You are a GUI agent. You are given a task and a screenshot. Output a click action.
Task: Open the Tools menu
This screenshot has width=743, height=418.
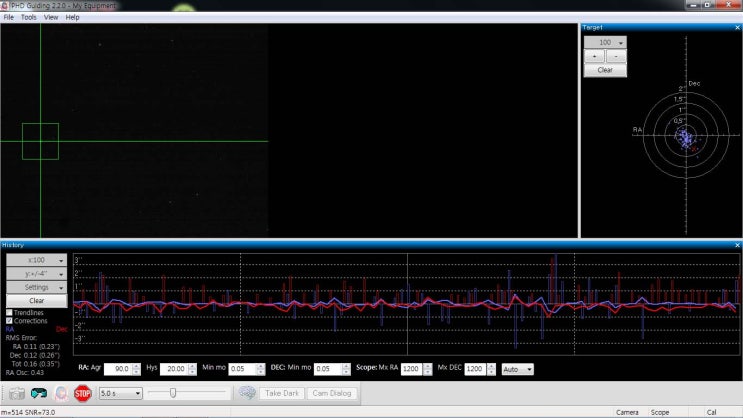click(29, 17)
